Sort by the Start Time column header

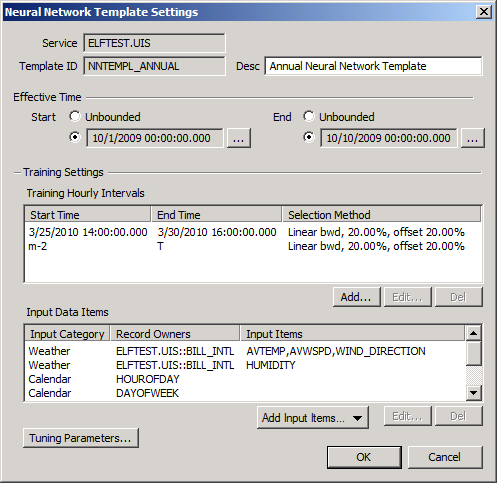coord(88,215)
